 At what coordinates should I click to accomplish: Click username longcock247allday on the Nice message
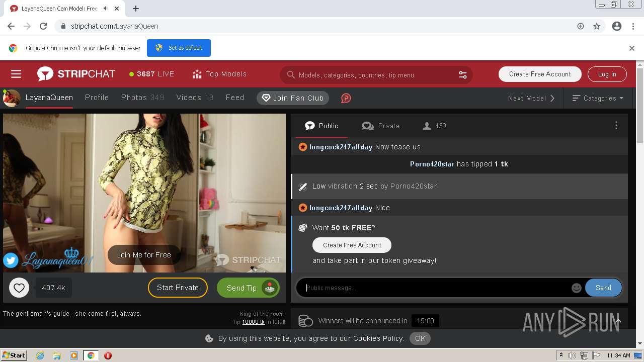pyautogui.click(x=341, y=208)
